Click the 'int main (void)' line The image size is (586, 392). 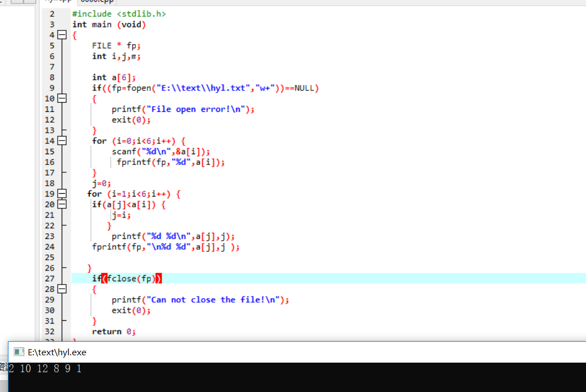(x=108, y=24)
